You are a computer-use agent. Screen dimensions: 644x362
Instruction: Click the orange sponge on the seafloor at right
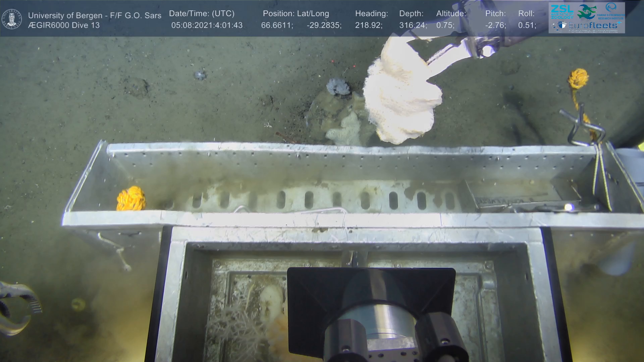(x=578, y=78)
